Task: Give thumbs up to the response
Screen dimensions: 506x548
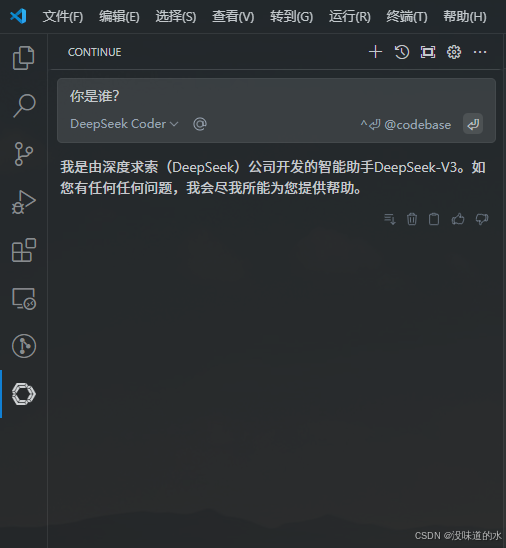Action: 458,219
